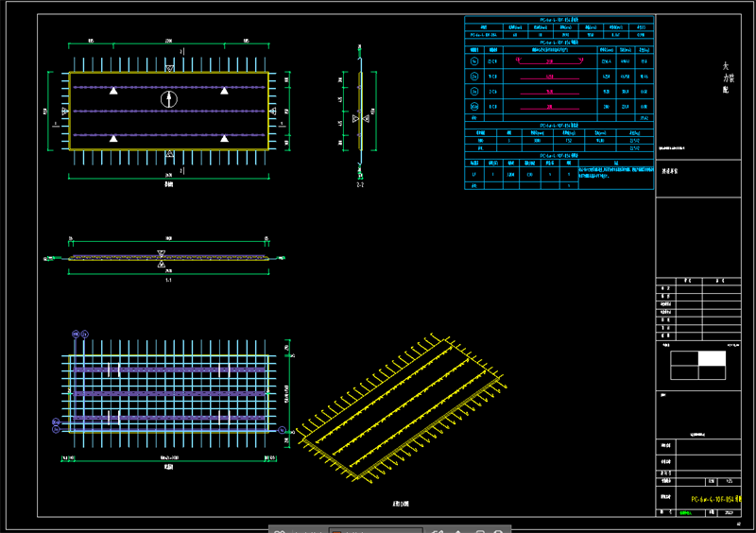Click the top table header "PC-6a-4-10F-054"
The image size is (756, 533).
pos(558,20)
